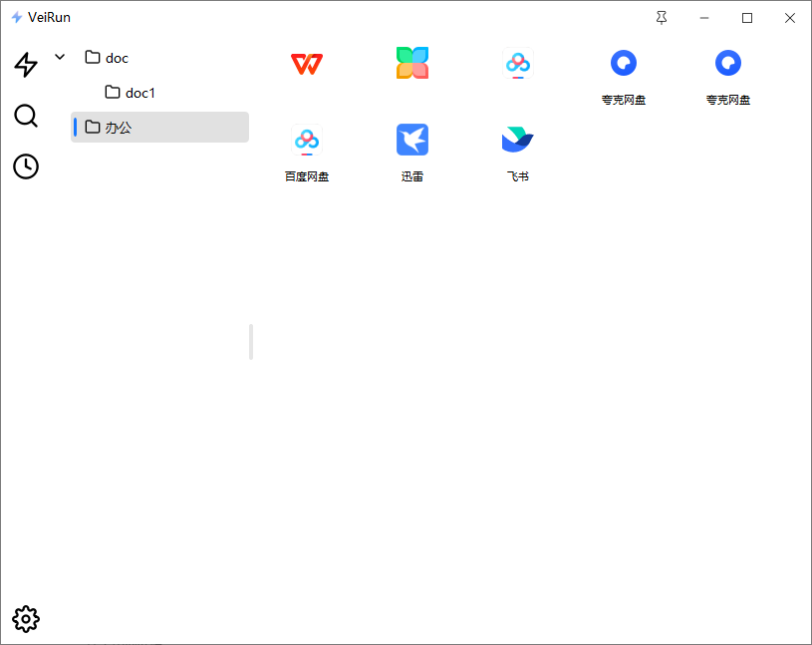Screen dimensions: 812x645
Task: Open settings with the gear icon
Action: click(x=25, y=618)
